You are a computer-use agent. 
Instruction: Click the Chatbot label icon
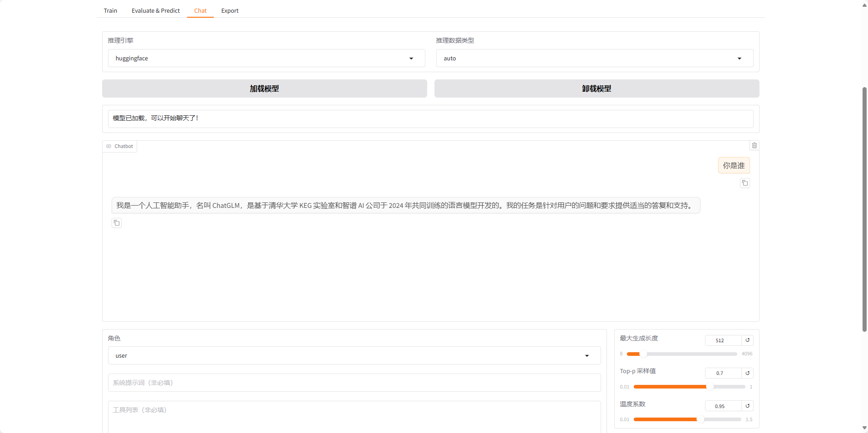coord(109,146)
